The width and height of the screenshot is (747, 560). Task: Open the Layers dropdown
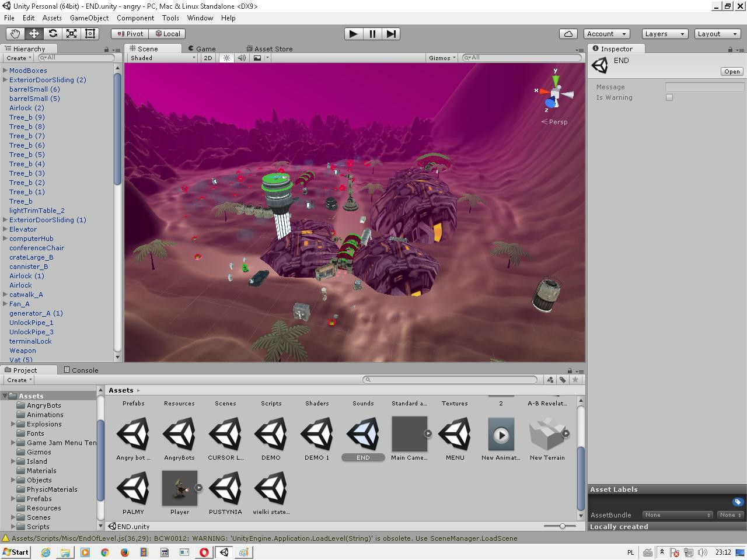coord(665,34)
